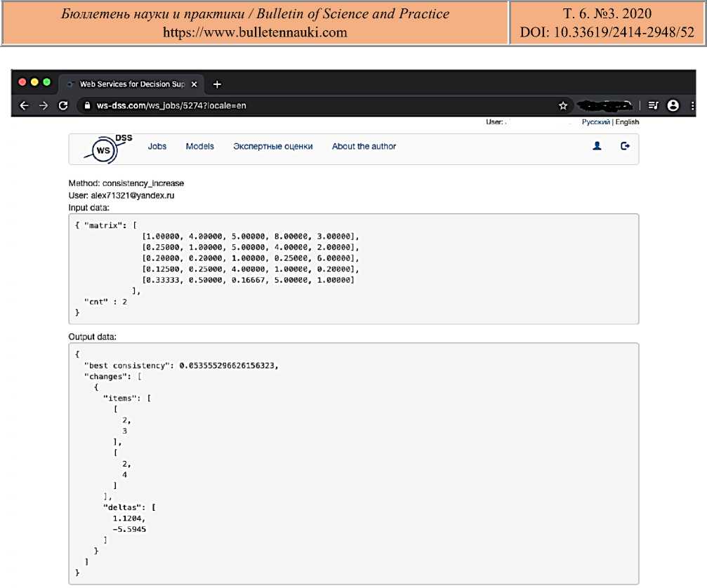Viewport: 707px width, 588px height.
Task: Open a new browser tab with plus
Action: pos(217,84)
